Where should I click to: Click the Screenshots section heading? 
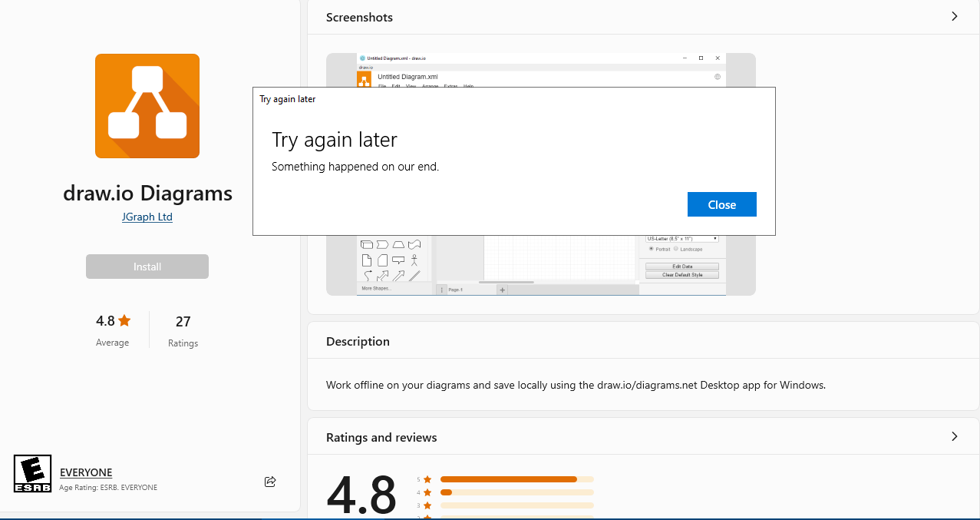point(359,17)
